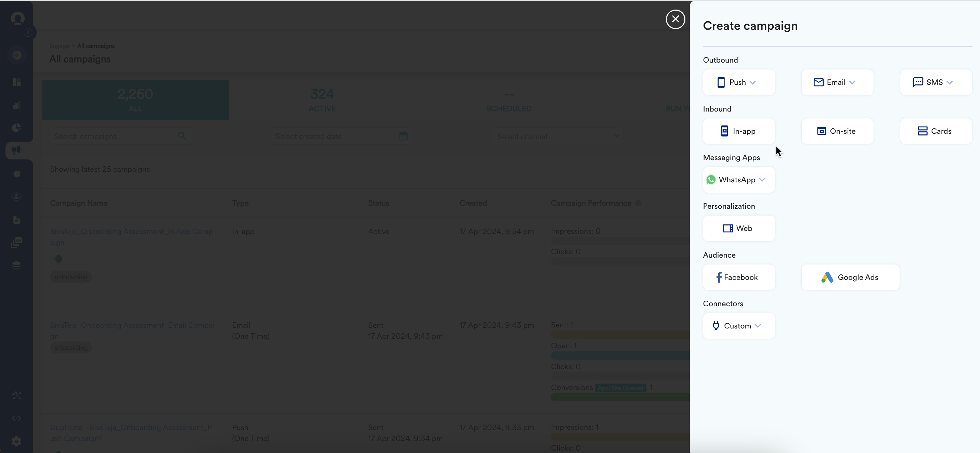Open the settings gear in sidebar
980x453 pixels.
pos(16,441)
